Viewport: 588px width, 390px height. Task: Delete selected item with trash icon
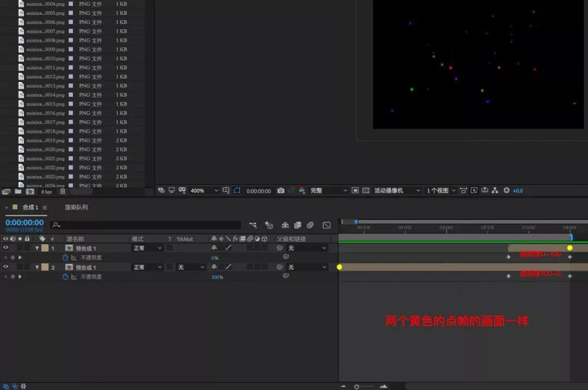(63, 191)
